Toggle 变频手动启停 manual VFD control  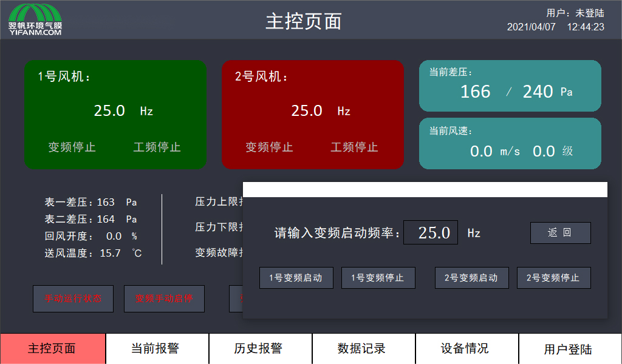coord(164,298)
